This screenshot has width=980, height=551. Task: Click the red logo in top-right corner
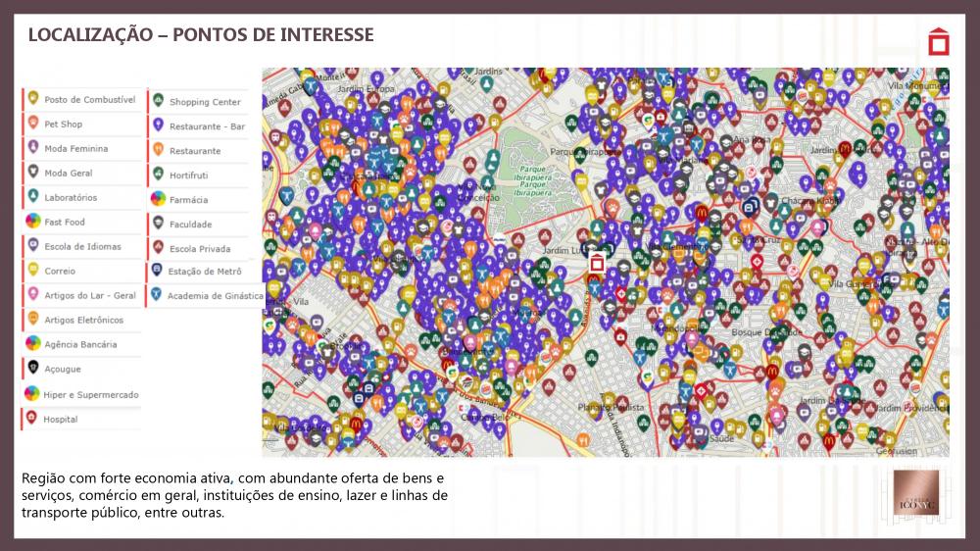click(938, 43)
